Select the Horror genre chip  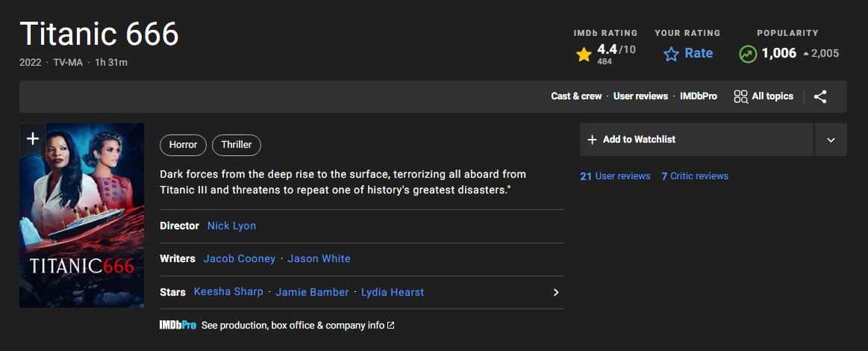pos(184,145)
